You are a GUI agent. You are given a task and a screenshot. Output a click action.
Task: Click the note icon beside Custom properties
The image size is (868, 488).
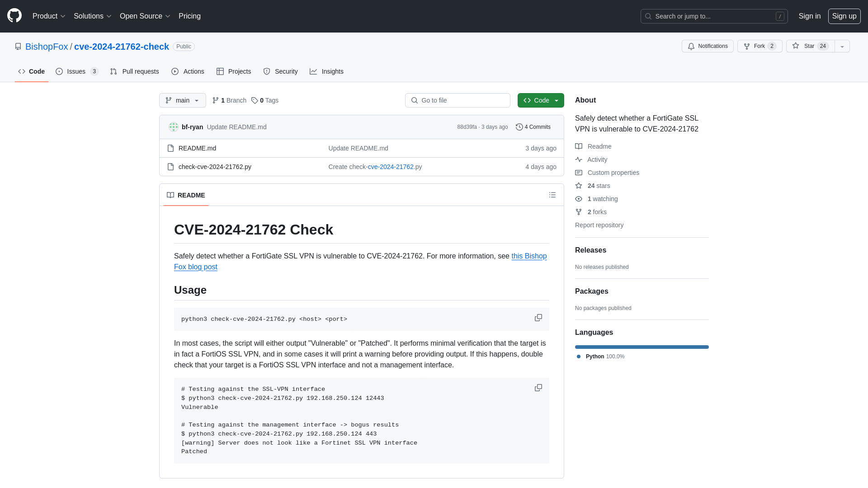[x=579, y=173]
